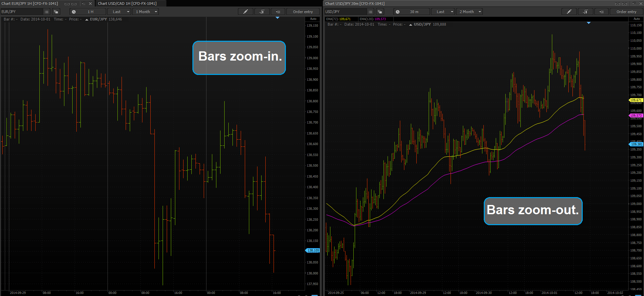
Task: Open indicators icon in USD/JPY chart toolbar
Action: pos(585,12)
